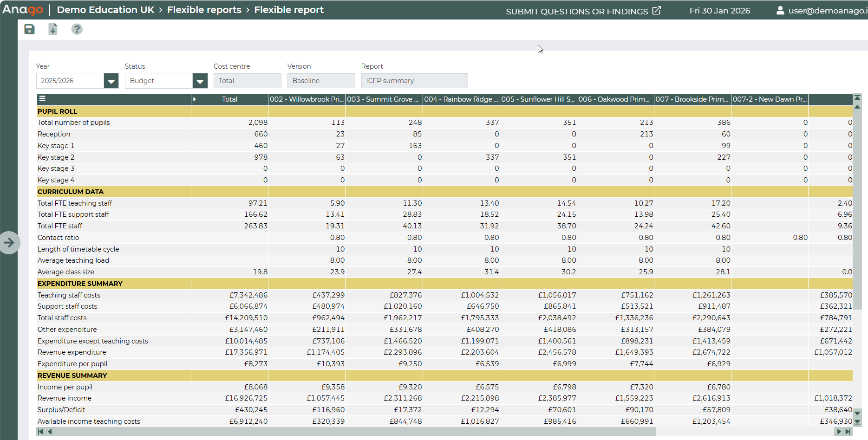Click the download export icon
The image size is (868, 440).
(53, 29)
